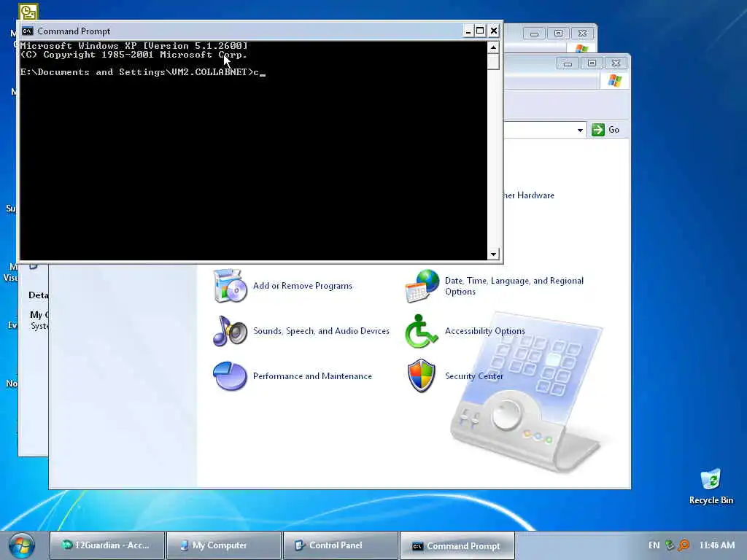Open the Accessibility Options wheelchair icon

point(421,331)
